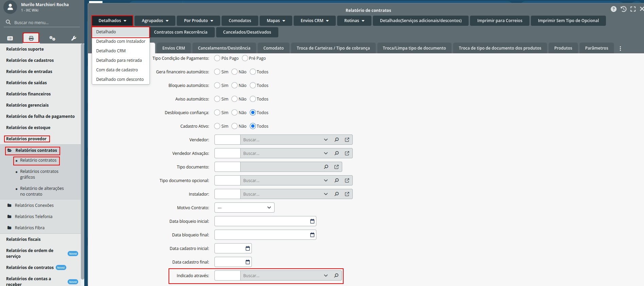The height and width of the screenshot is (286, 644).
Task: Switch to the Parâmetros tab
Action: click(x=596, y=48)
